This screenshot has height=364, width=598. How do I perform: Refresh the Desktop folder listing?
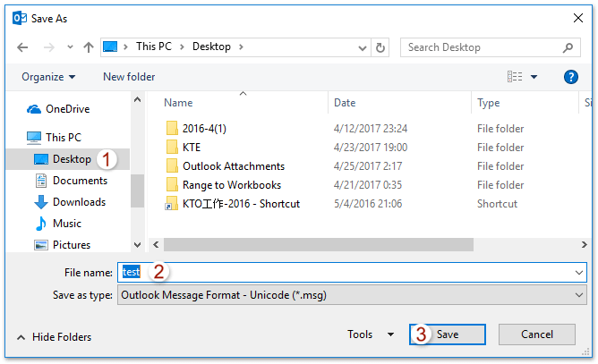380,47
